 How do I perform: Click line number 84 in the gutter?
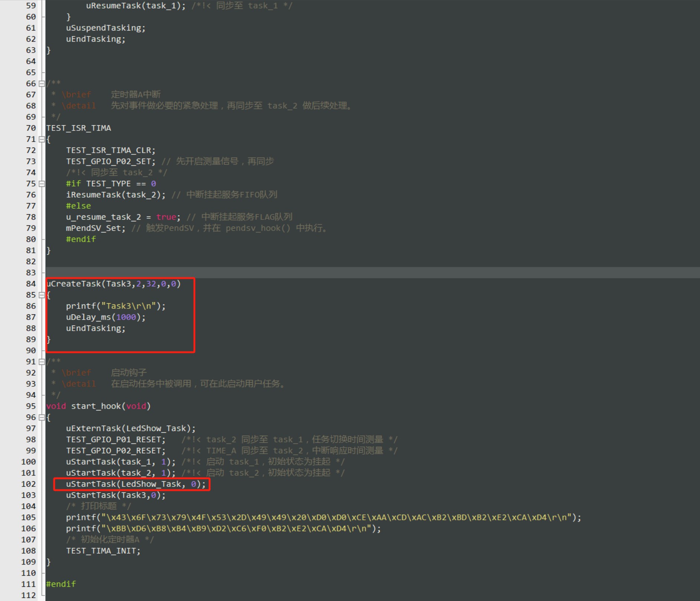pos(31,284)
